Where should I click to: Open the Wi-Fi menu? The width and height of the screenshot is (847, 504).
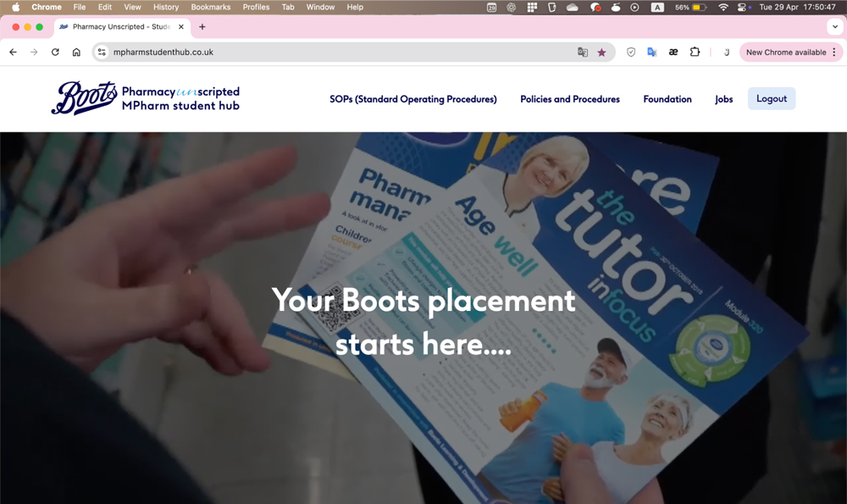pyautogui.click(x=722, y=7)
